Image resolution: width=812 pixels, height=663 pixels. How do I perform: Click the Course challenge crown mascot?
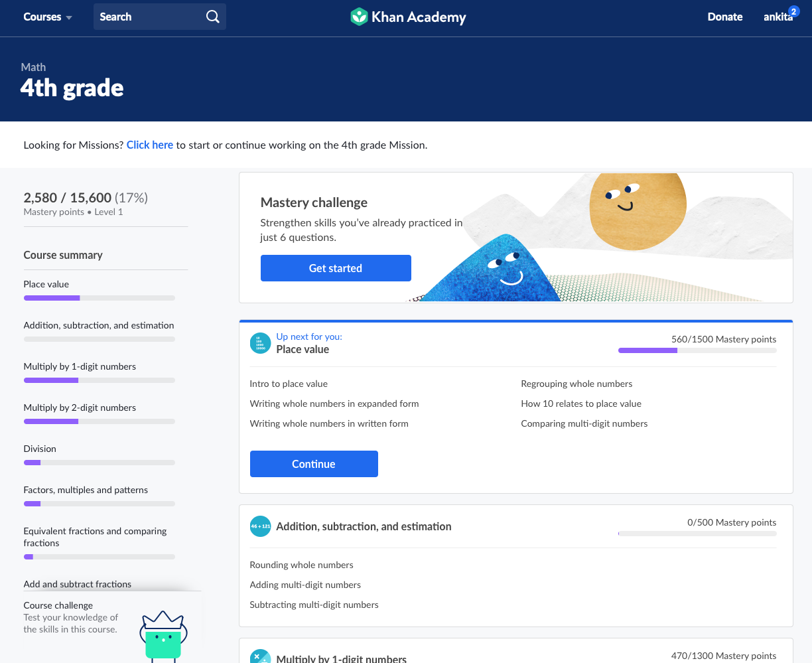tap(163, 636)
